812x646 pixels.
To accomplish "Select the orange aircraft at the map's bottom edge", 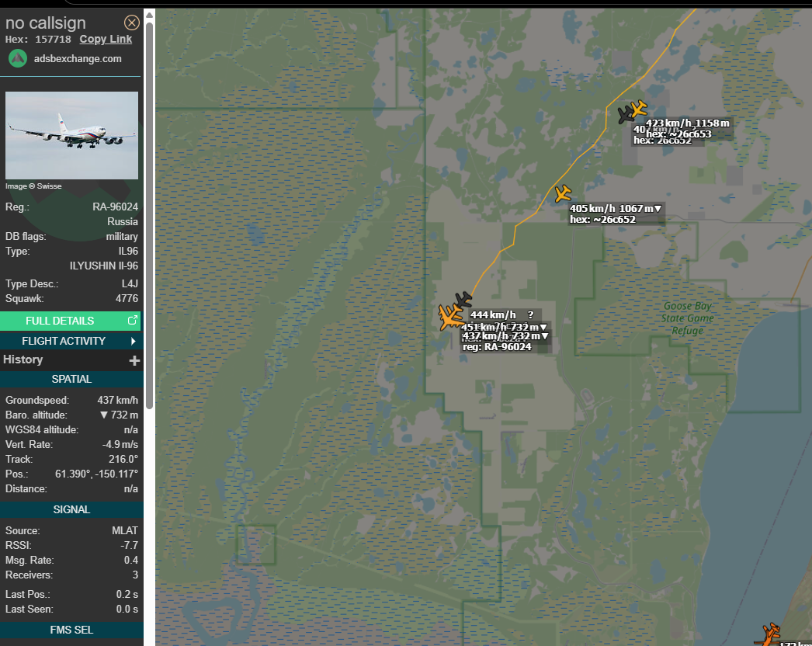I will [770, 634].
